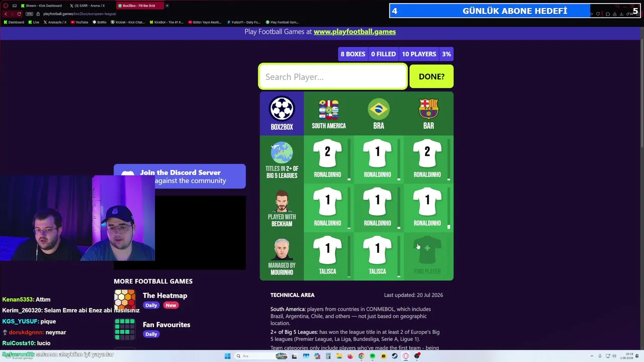Open the 'Anasayfa / X' bookmark

tap(55, 22)
